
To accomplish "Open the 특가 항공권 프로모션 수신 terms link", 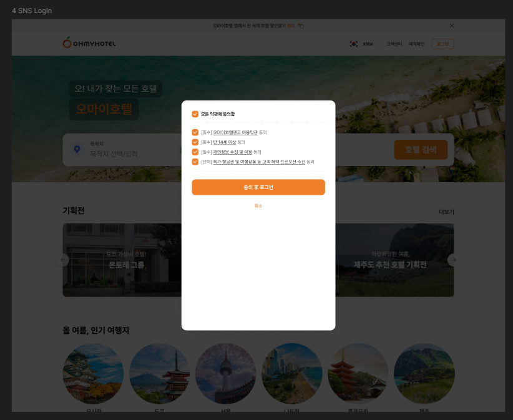I will 259,162.
